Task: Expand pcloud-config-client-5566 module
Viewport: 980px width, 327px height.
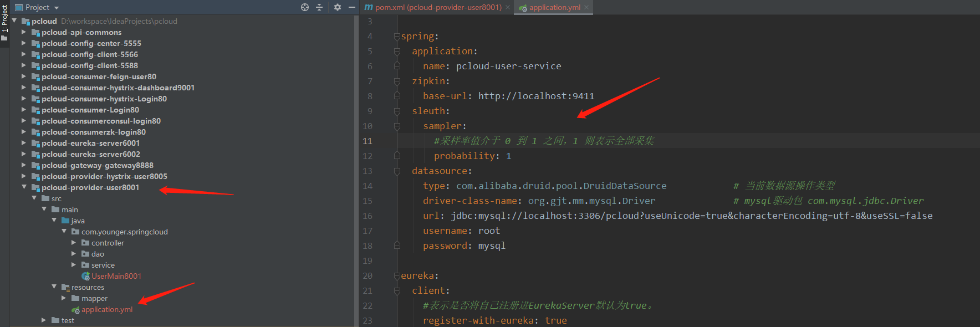Action: point(24,54)
